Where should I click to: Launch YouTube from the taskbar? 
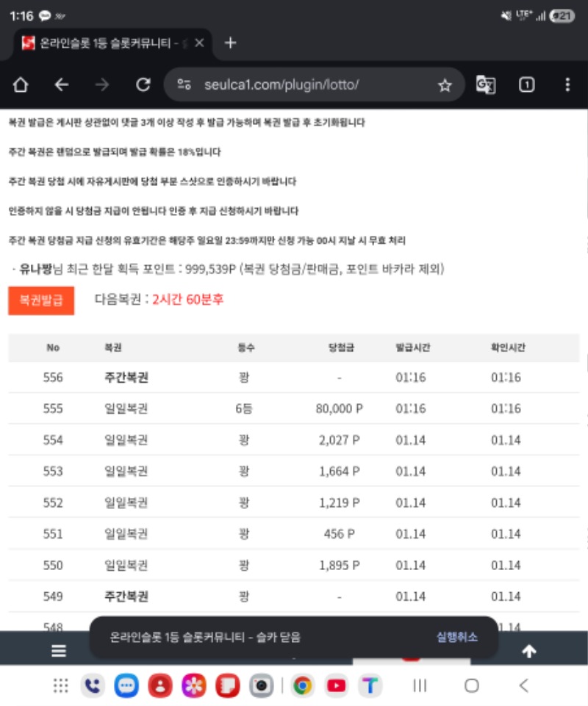(336, 685)
